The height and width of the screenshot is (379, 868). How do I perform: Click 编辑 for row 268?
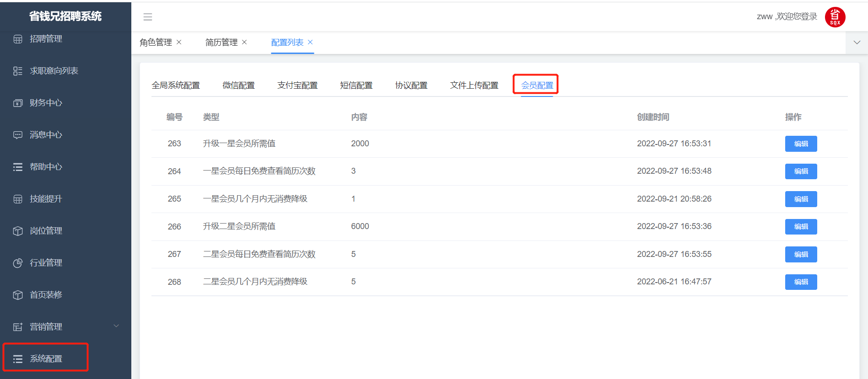(x=801, y=282)
